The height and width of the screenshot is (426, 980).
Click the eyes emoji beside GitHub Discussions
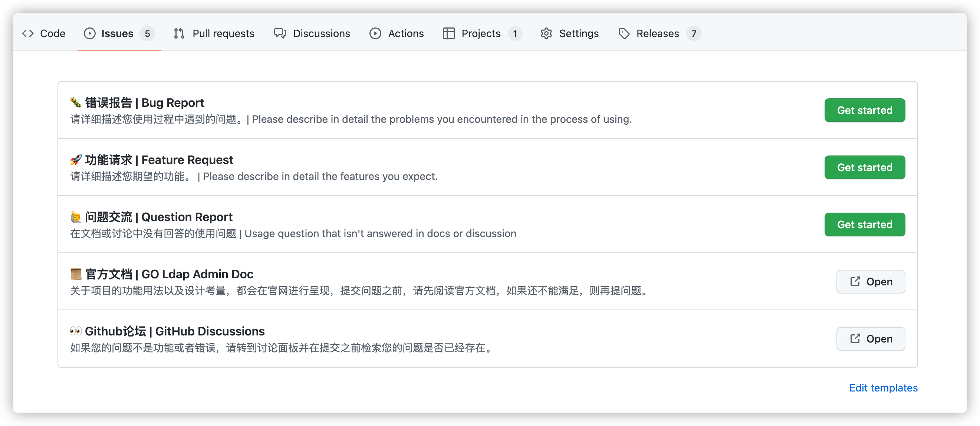pyautogui.click(x=76, y=331)
